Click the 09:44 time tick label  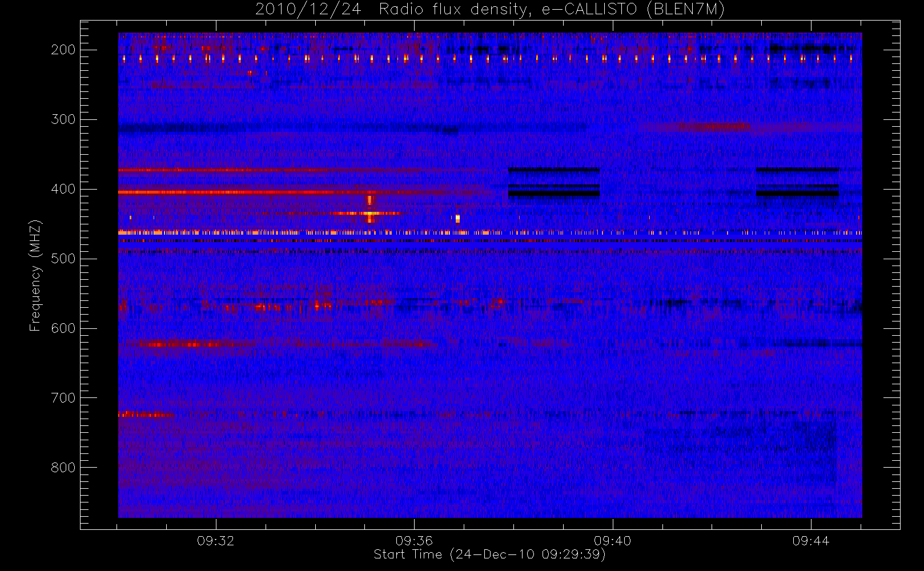[810, 541]
